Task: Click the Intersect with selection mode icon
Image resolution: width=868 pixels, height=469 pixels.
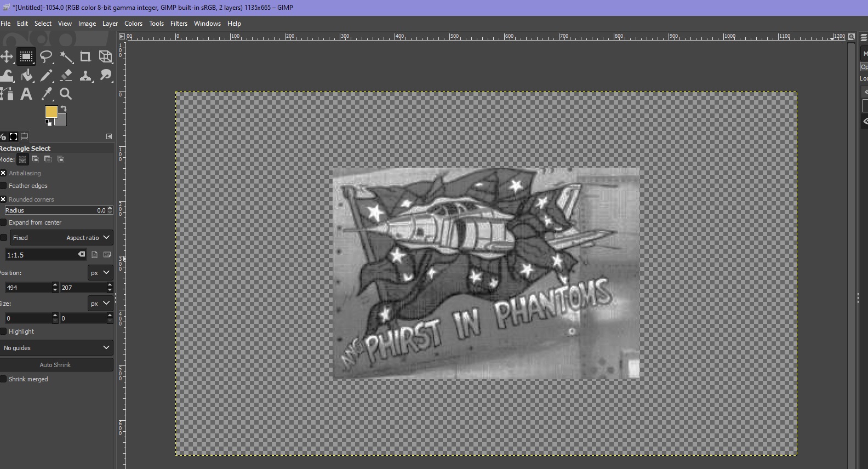Action: 61,159
